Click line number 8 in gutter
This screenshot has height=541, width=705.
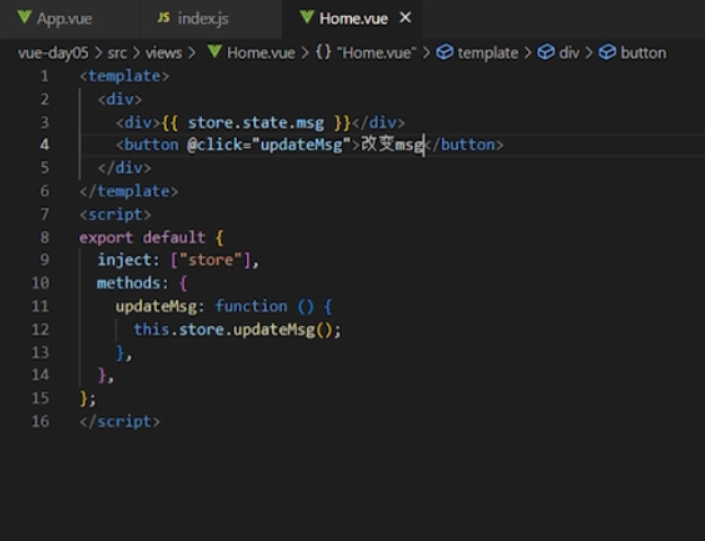click(x=45, y=237)
